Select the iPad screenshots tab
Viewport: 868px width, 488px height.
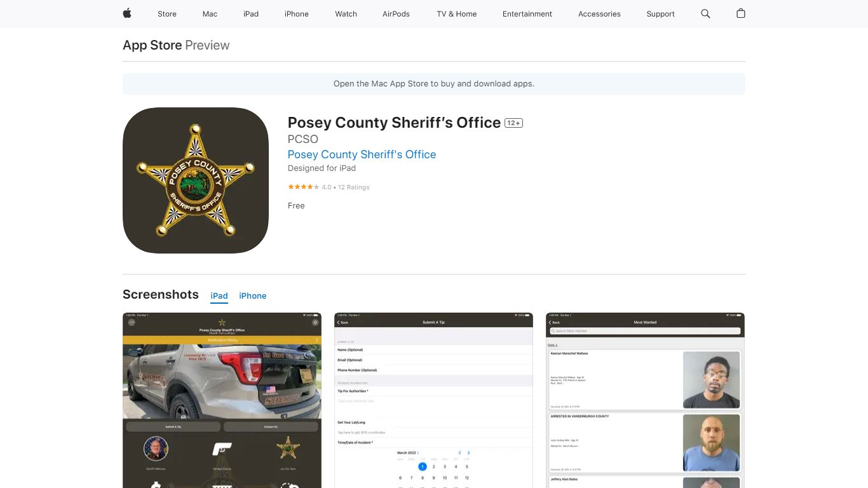pos(219,296)
